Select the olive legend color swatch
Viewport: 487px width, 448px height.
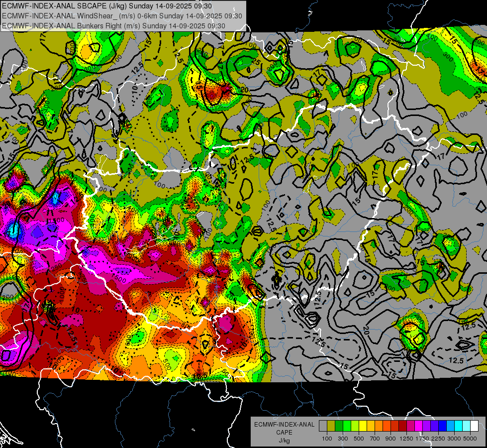(x=331, y=426)
